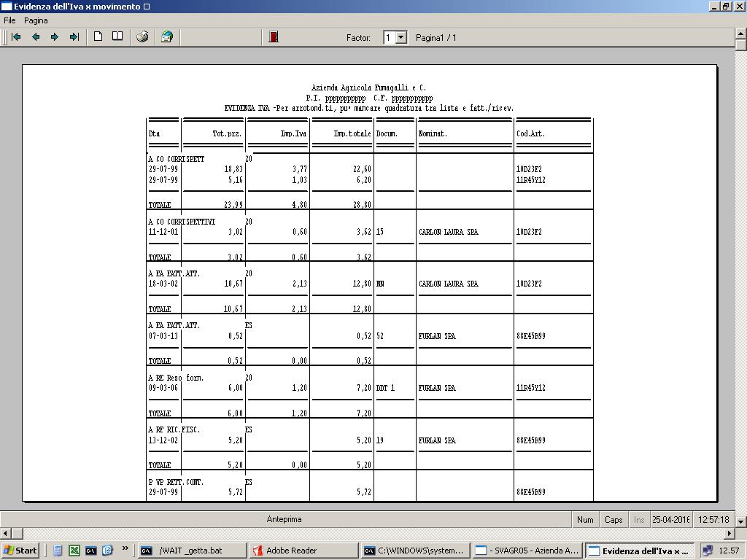Select the Evidenza dell'Iva taskbar button

(x=639, y=551)
